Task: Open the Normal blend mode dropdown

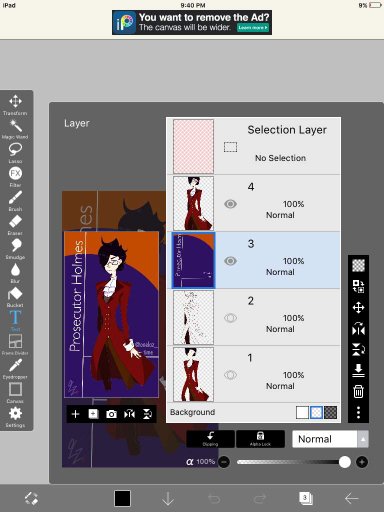Action: coord(324,439)
